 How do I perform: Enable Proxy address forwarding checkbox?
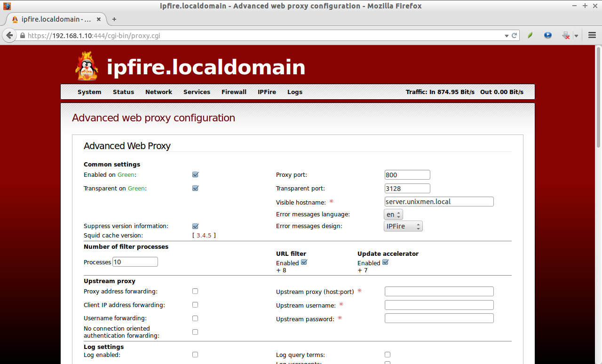tap(195, 291)
